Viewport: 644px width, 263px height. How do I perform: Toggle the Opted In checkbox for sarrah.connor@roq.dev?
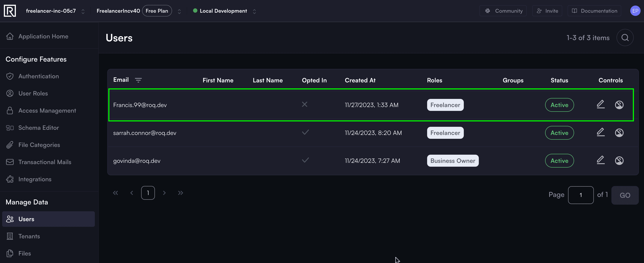(x=305, y=132)
